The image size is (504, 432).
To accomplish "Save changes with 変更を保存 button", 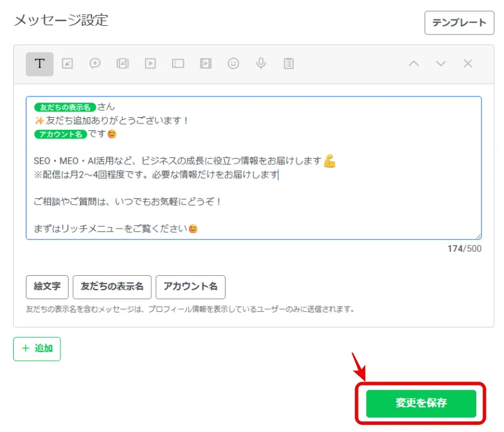I will 421,404.
